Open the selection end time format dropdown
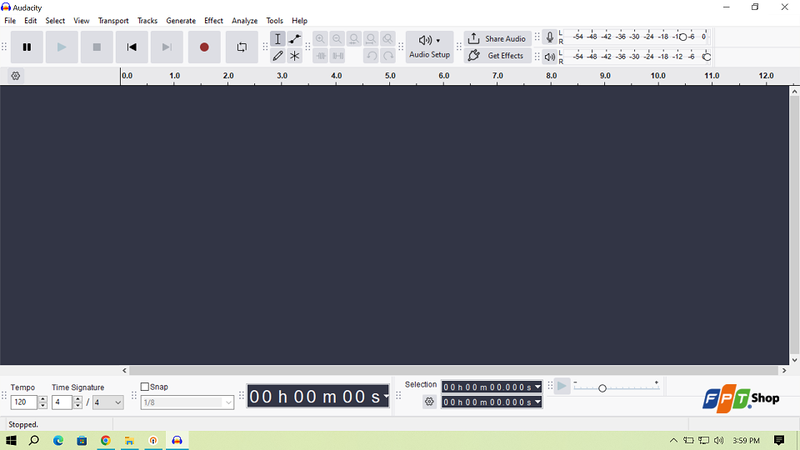800x450 pixels. coord(538,402)
